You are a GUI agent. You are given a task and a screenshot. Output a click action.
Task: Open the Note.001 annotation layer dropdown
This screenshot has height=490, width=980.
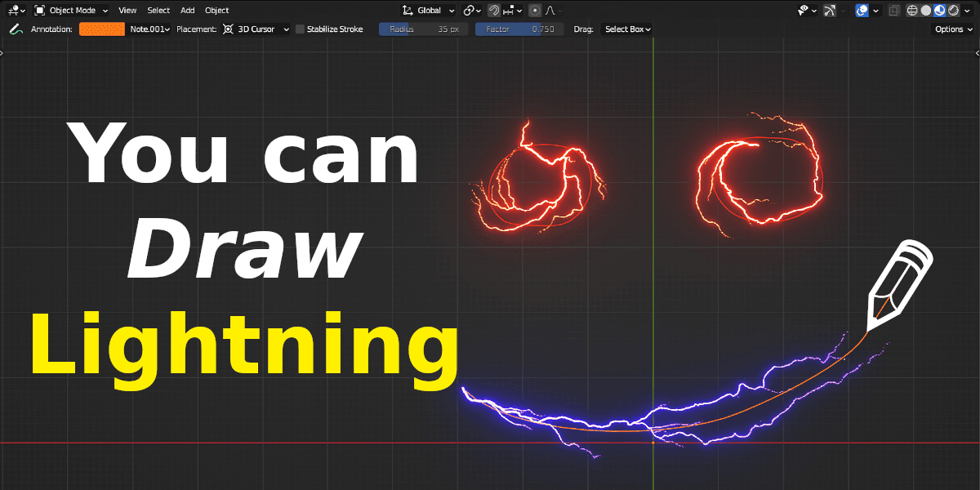(x=149, y=29)
